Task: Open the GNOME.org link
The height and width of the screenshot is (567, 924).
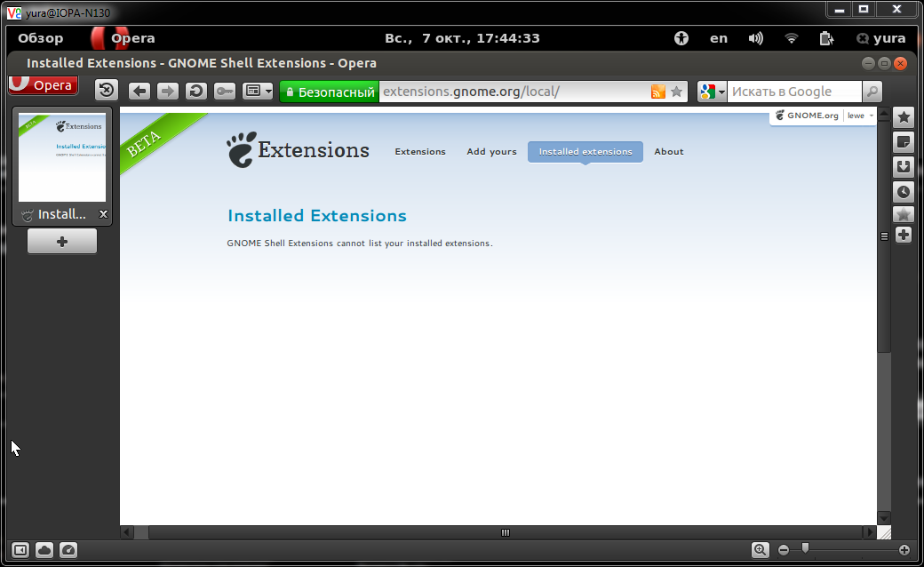Action: point(807,116)
